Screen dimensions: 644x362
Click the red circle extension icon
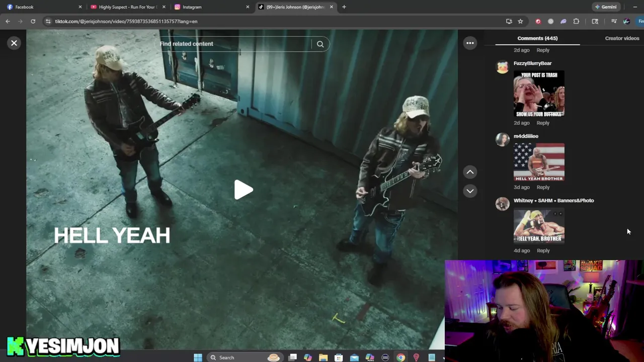pyautogui.click(x=538, y=22)
